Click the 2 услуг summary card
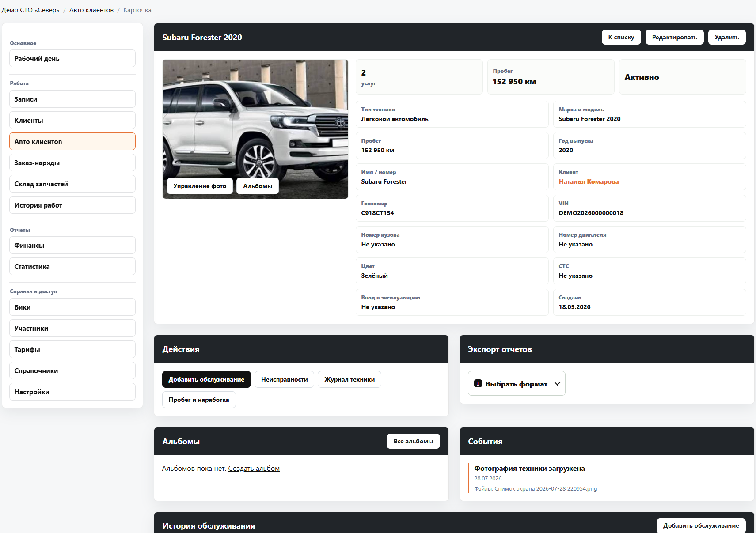The height and width of the screenshot is (533, 756). (x=419, y=77)
